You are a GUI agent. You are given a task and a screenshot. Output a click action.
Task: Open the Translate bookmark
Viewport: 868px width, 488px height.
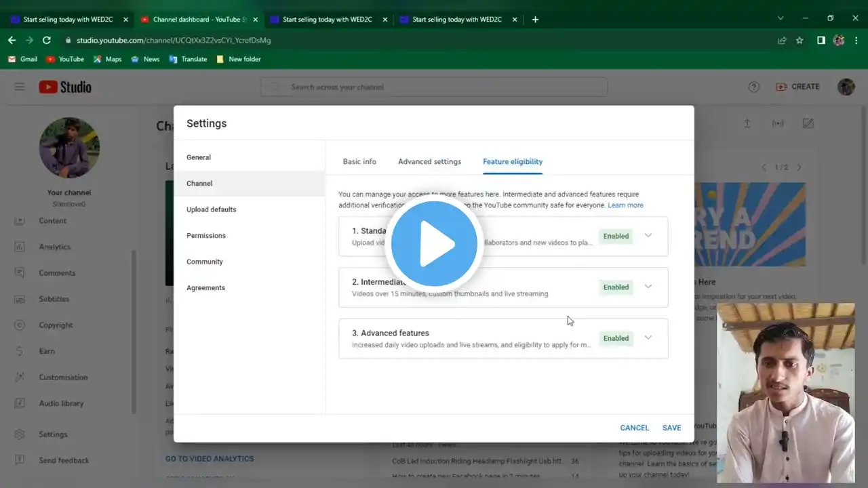(x=188, y=59)
